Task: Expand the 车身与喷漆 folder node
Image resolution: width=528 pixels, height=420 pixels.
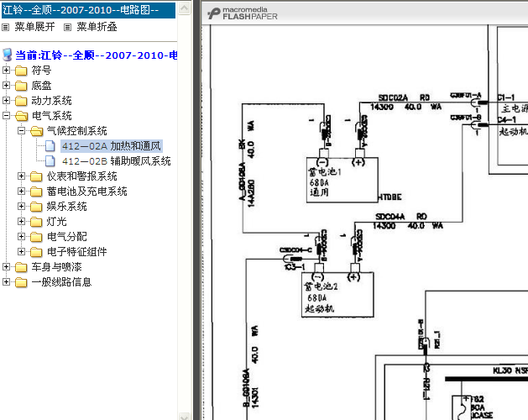Action: tap(6, 267)
